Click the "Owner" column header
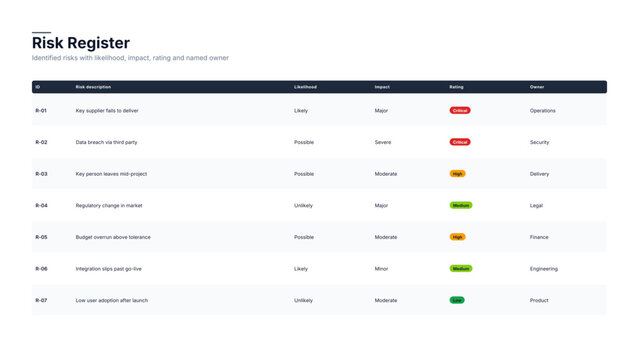 coord(537,87)
